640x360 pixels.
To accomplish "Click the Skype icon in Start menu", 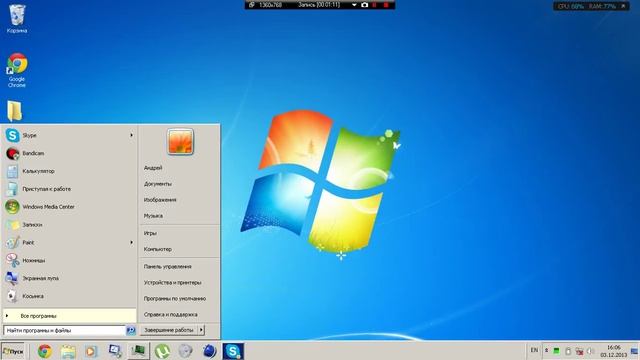I will (x=12, y=135).
